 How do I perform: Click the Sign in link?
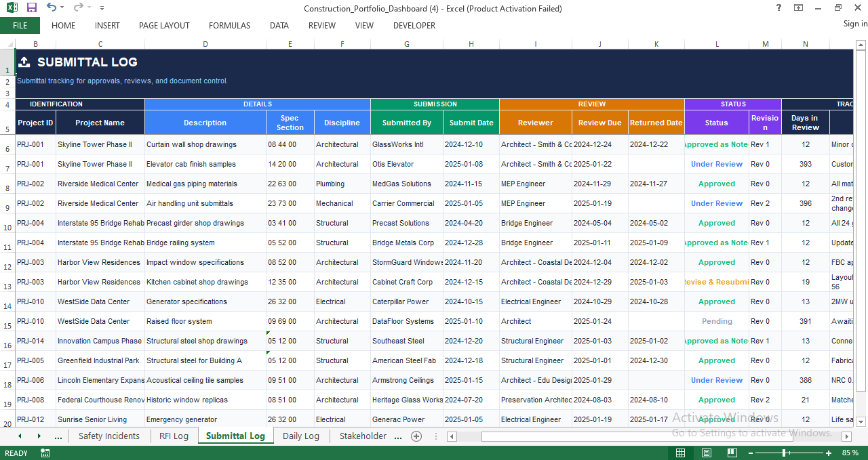coord(855,24)
